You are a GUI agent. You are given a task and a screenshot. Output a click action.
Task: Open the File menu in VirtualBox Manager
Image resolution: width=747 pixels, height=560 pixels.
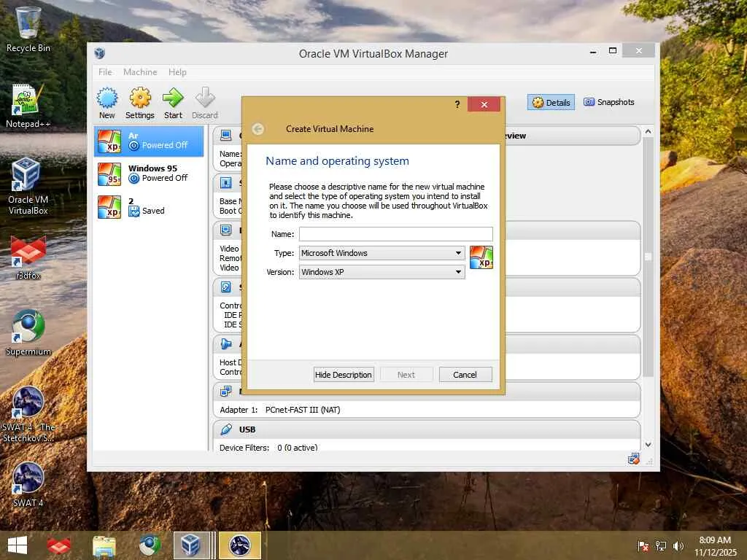click(x=105, y=72)
